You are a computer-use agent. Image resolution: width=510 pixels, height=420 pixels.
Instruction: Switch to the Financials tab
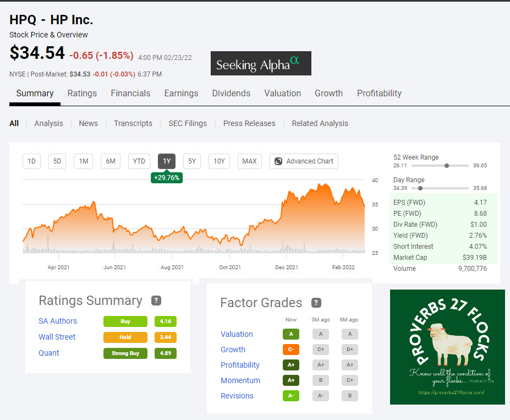click(x=130, y=93)
